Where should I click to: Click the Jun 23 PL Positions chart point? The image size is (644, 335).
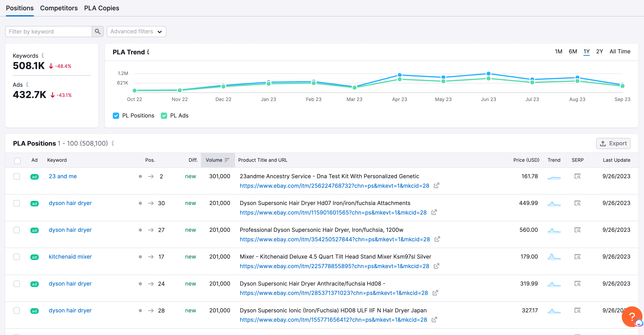pos(488,74)
